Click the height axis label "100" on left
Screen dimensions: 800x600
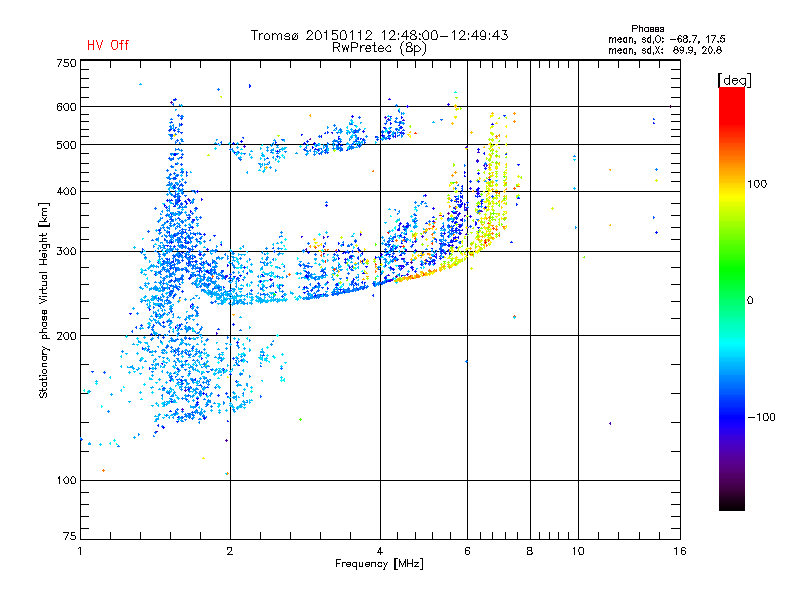click(66, 480)
